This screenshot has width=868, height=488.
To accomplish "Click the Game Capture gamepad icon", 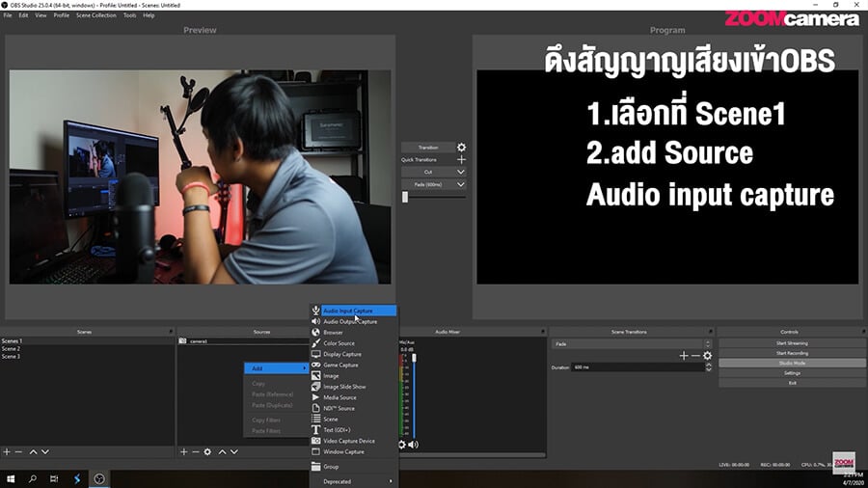I will click(315, 365).
